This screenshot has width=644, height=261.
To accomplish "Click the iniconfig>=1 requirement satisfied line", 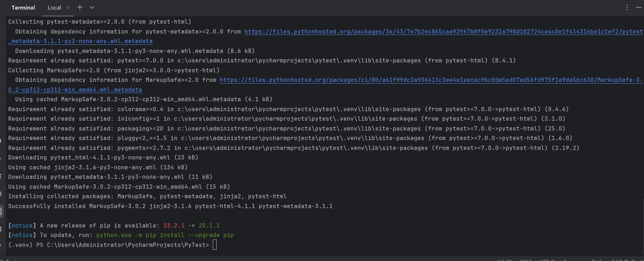I will 287,119.
